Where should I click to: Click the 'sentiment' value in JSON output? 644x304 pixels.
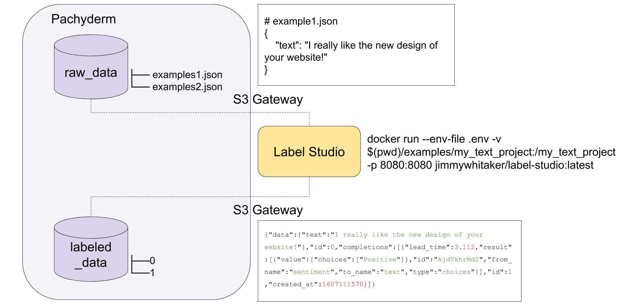coord(312,272)
